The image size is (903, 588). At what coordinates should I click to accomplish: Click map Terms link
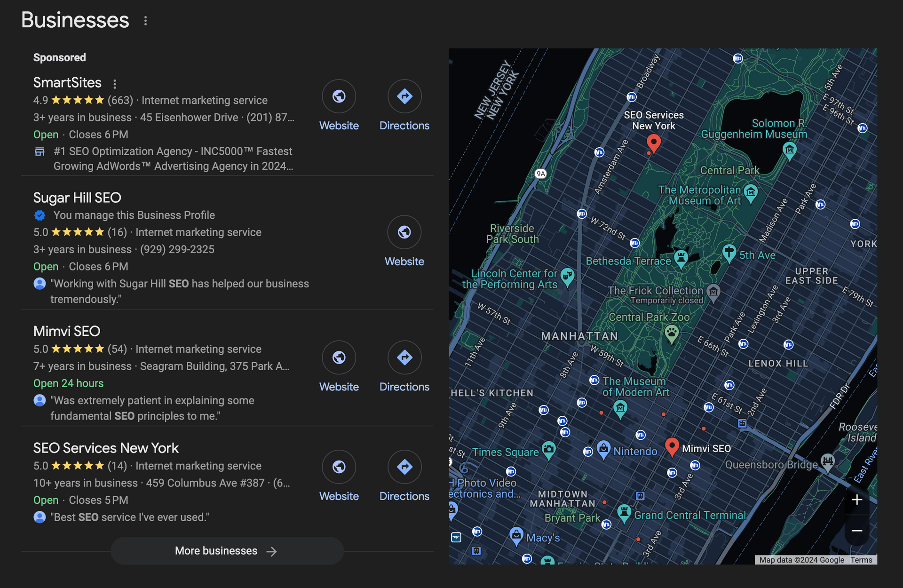click(861, 560)
